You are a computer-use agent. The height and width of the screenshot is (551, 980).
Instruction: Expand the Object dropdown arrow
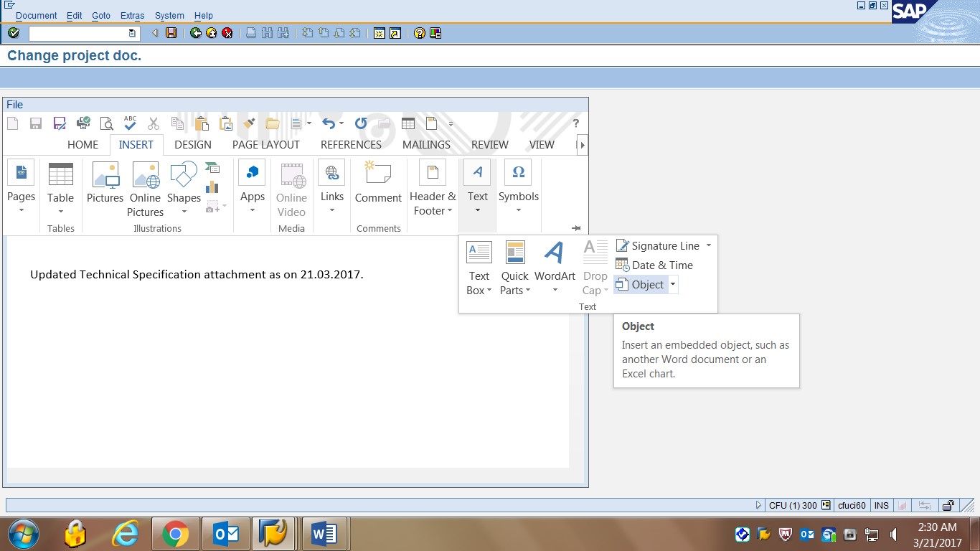(x=673, y=284)
